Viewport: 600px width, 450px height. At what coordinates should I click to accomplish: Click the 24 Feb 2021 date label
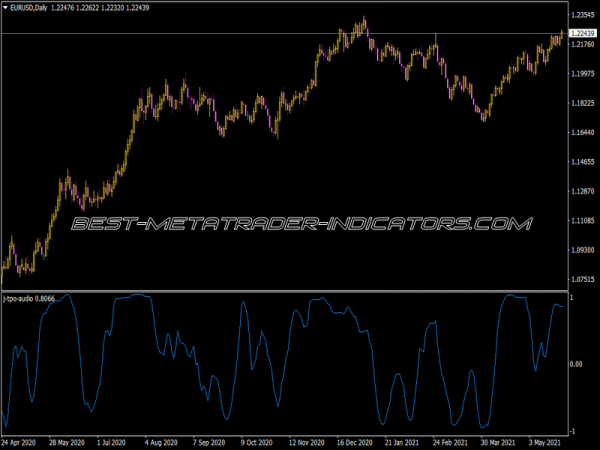pyautogui.click(x=450, y=440)
